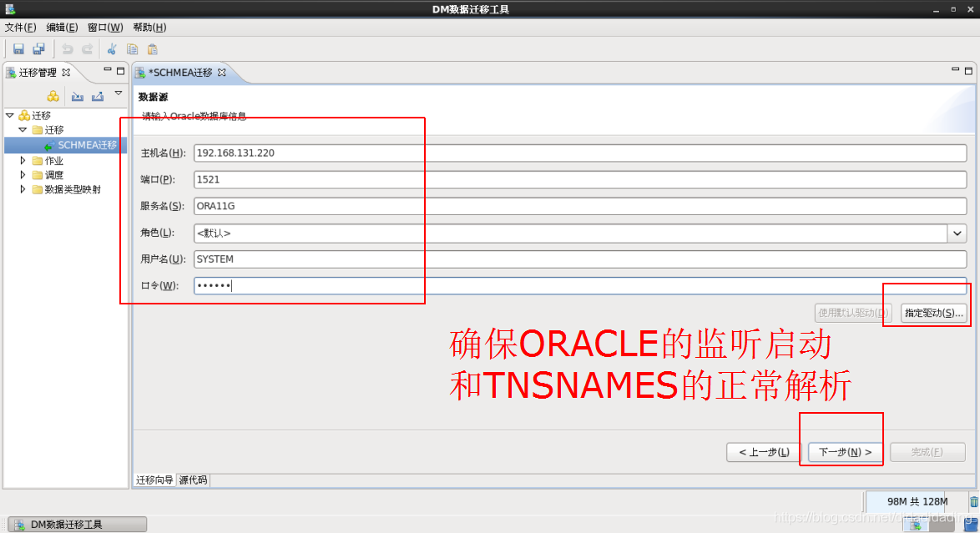The width and height of the screenshot is (980, 533).
Task: Close the *SCHMEA迁移 editor tab
Action: [222, 73]
